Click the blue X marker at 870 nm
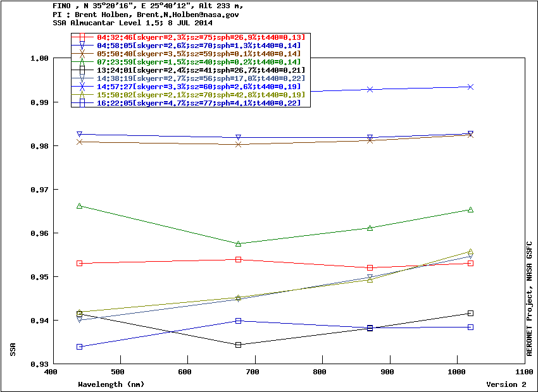This screenshot has width=538, height=392. point(370,89)
